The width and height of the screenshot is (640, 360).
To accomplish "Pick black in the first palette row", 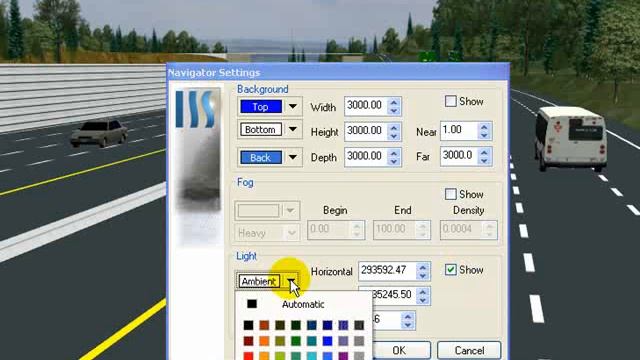I will click(x=248, y=325).
